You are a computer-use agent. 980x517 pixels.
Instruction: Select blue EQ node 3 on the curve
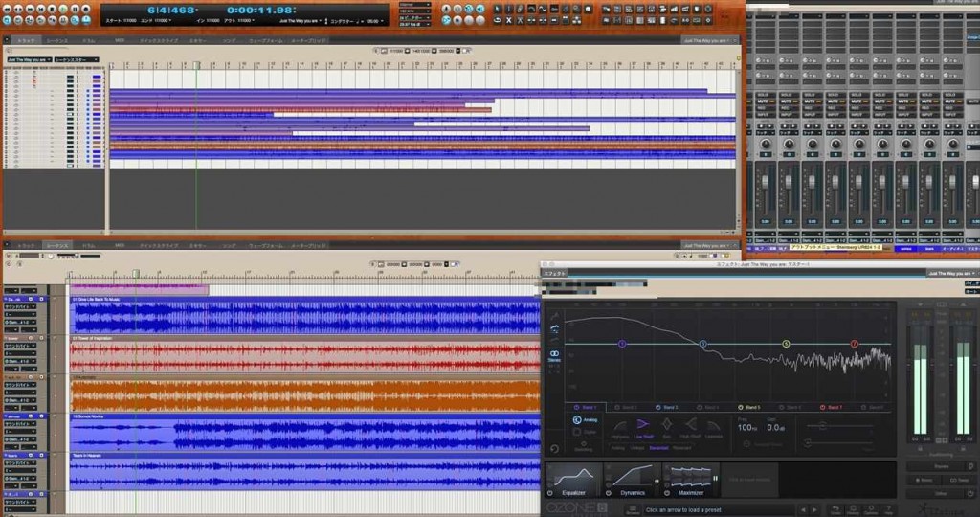(x=702, y=344)
